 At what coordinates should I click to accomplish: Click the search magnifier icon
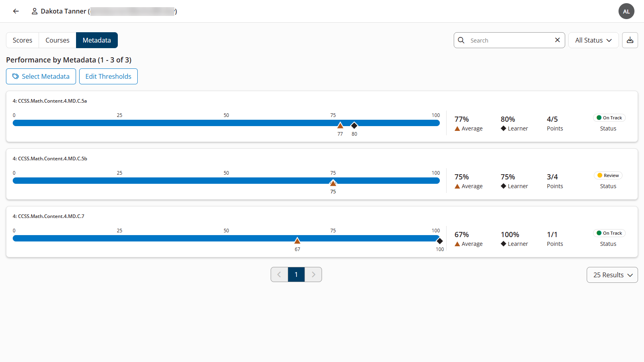pos(461,40)
